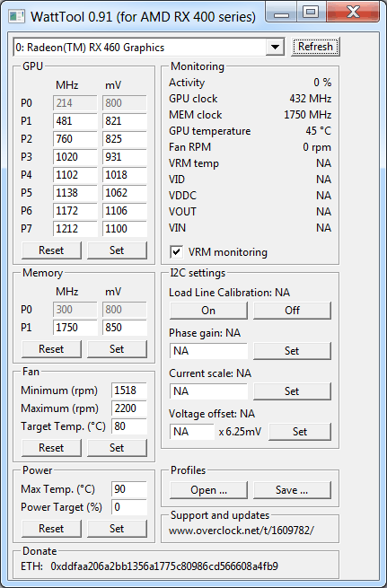Select the fan Minimum rpm field 1518

(129, 391)
